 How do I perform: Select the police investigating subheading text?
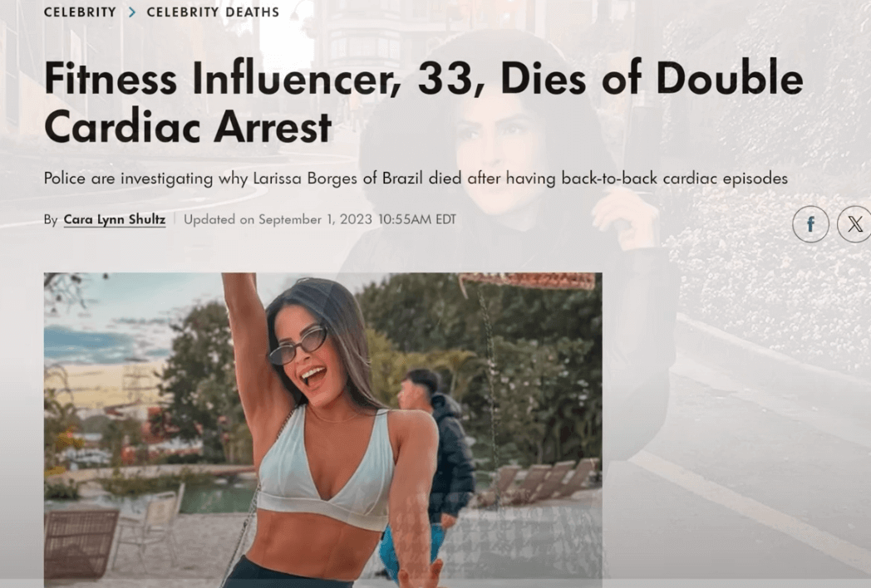[416, 179]
